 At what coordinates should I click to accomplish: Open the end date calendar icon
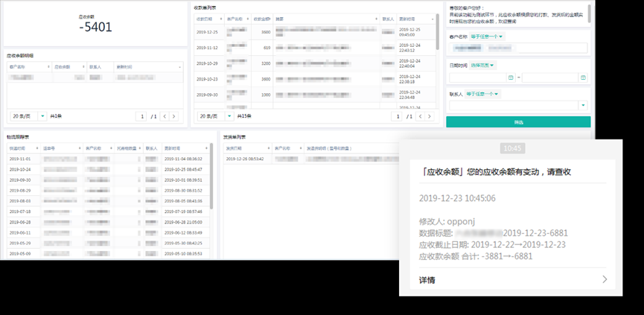[583, 77]
